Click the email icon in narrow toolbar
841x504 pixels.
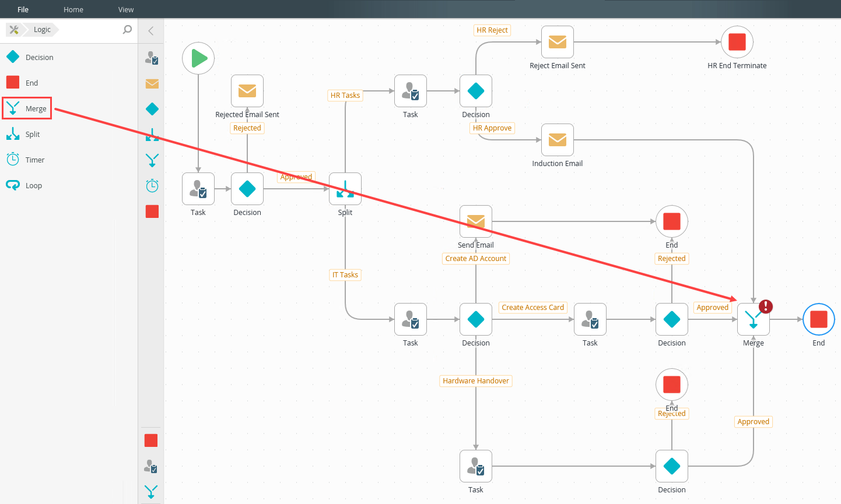[152, 83]
